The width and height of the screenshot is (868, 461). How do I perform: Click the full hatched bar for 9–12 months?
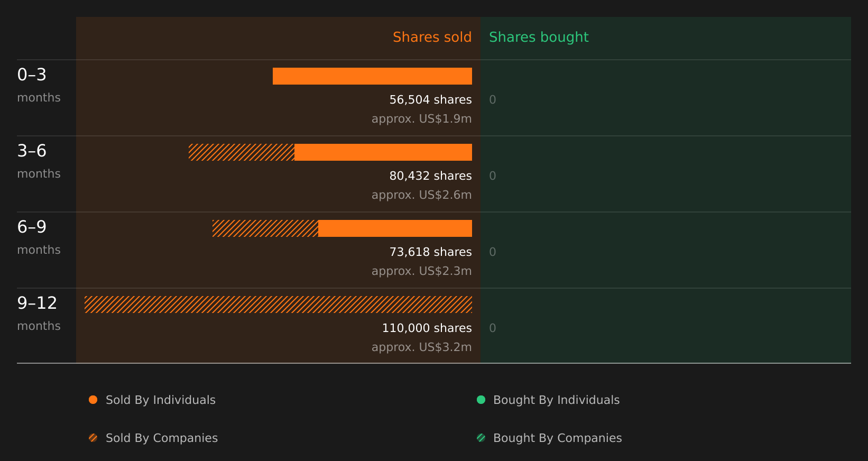click(278, 305)
